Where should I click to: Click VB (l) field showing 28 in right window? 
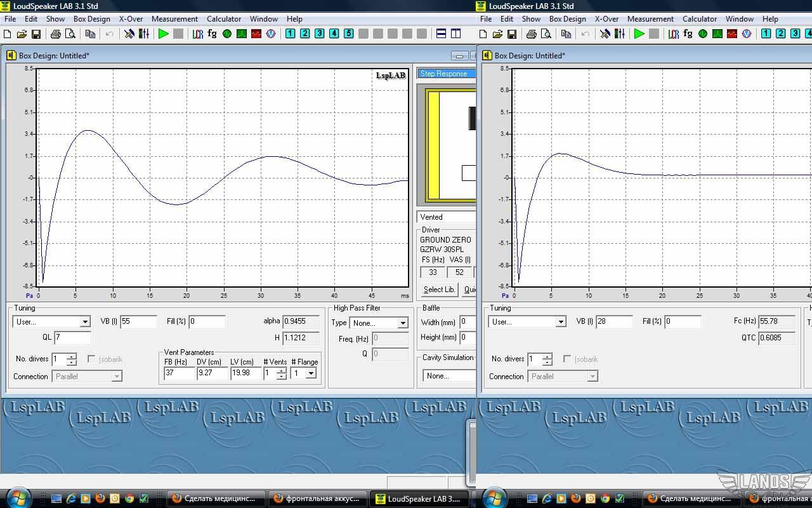614,322
